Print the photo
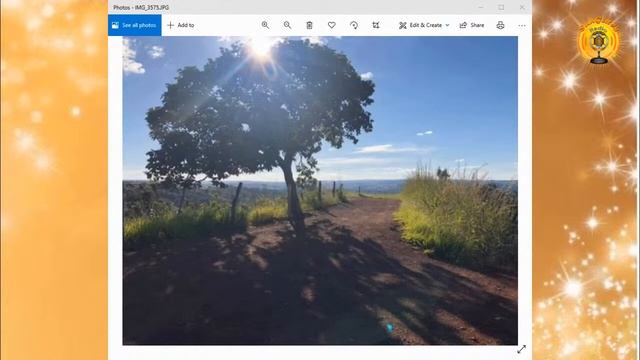Viewport: 640px width, 360px height. [x=500, y=25]
